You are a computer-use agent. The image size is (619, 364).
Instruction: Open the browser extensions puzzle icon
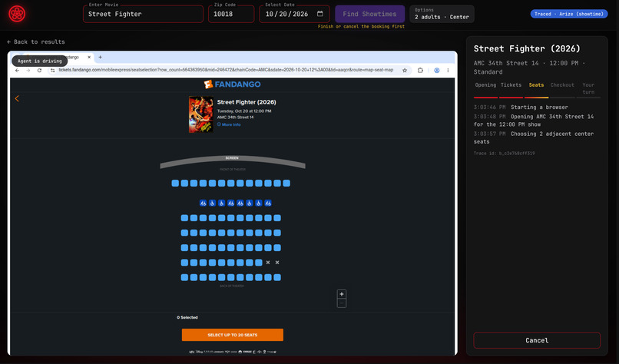click(x=420, y=71)
